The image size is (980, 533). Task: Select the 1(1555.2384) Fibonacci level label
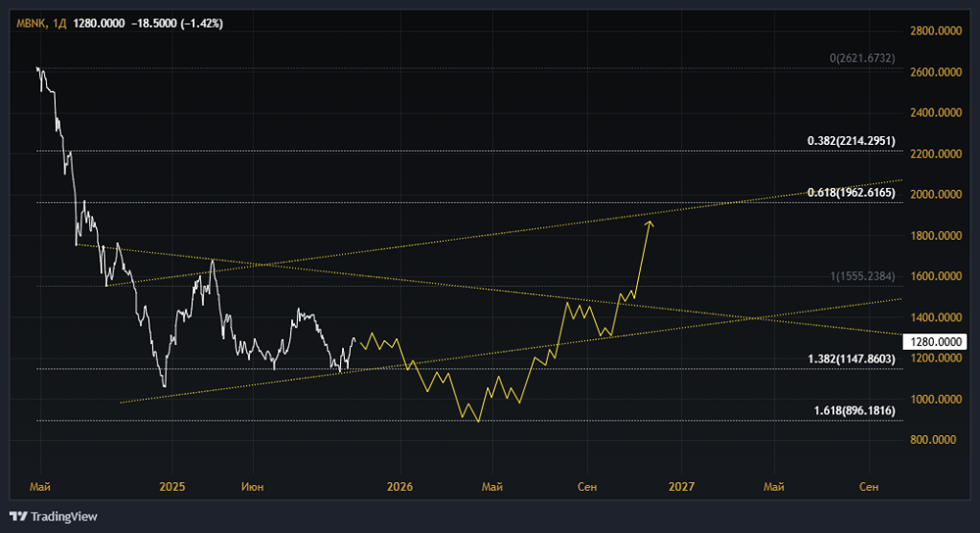861,276
